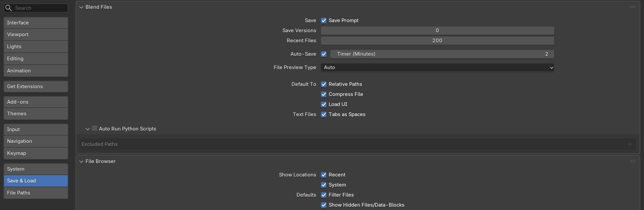Click the Save Versions value slider
This screenshot has width=644, height=210.
click(437, 31)
